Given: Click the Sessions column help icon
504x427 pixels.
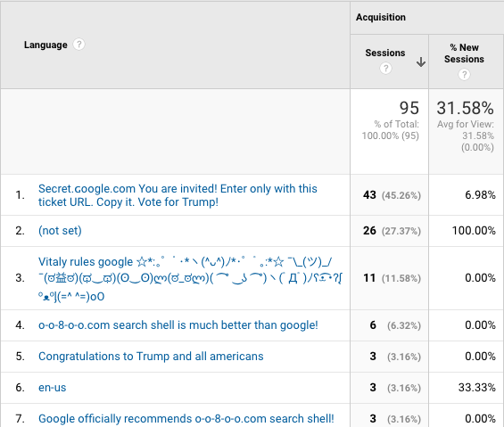Looking at the screenshot, I should pos(385,68).
